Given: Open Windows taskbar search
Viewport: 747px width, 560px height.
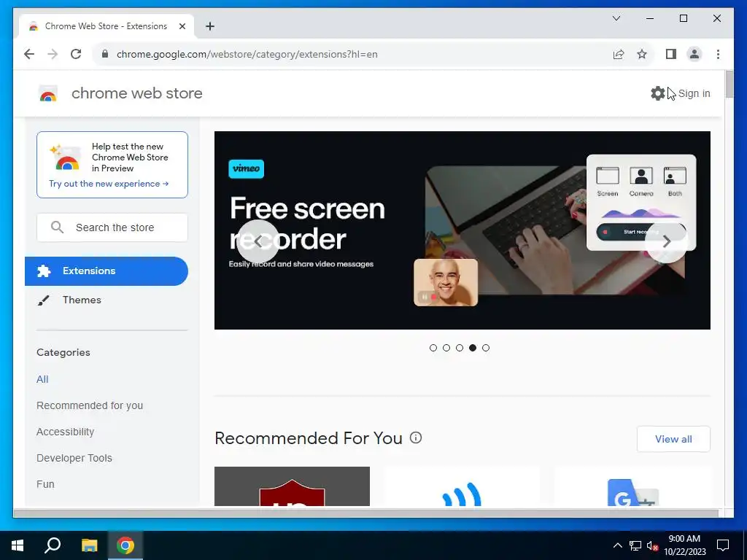Looking at the screenshot, I should (x=53, y=545).
